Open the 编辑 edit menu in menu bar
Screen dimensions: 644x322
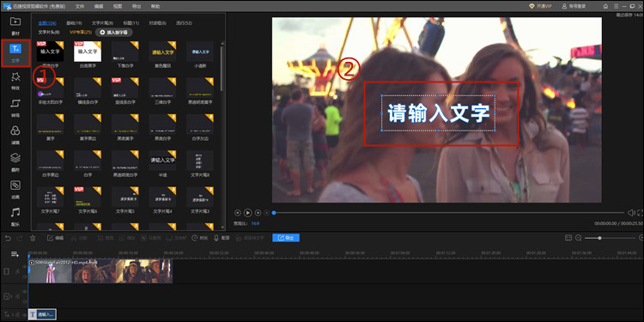(x=99, y=7)
